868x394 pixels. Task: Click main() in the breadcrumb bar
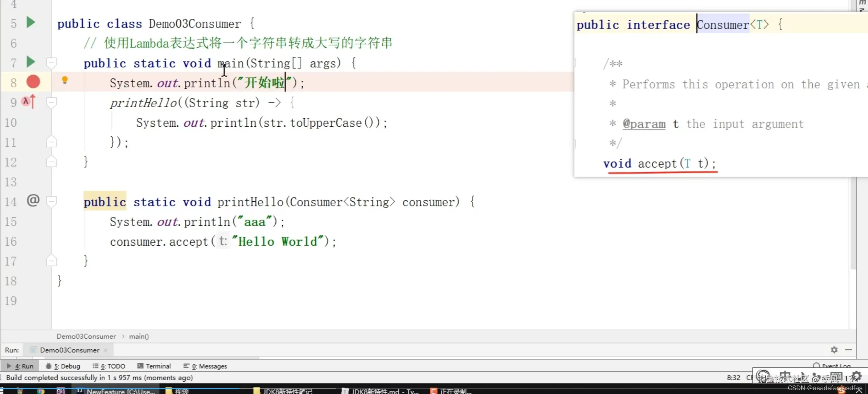tap(139, 337)
